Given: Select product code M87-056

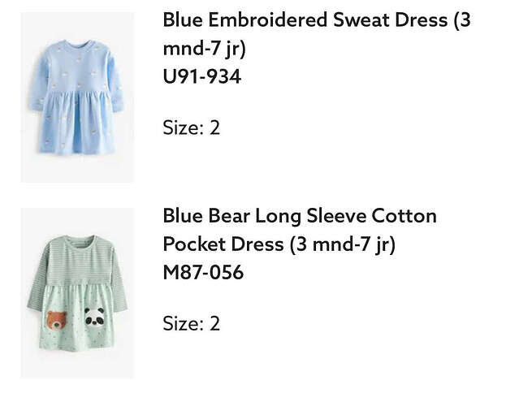Looking at the screenshot, I should click(x=203, y=272).
